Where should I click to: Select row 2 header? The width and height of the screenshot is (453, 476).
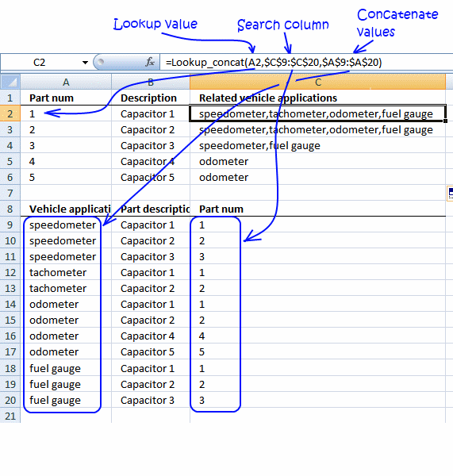(x=10, y=113)
